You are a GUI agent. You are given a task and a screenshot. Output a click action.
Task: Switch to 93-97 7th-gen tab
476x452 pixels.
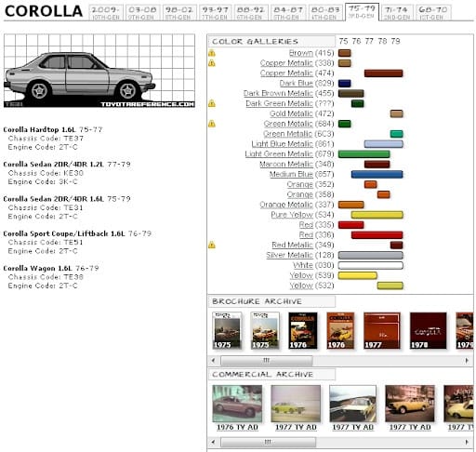(216, 13)
